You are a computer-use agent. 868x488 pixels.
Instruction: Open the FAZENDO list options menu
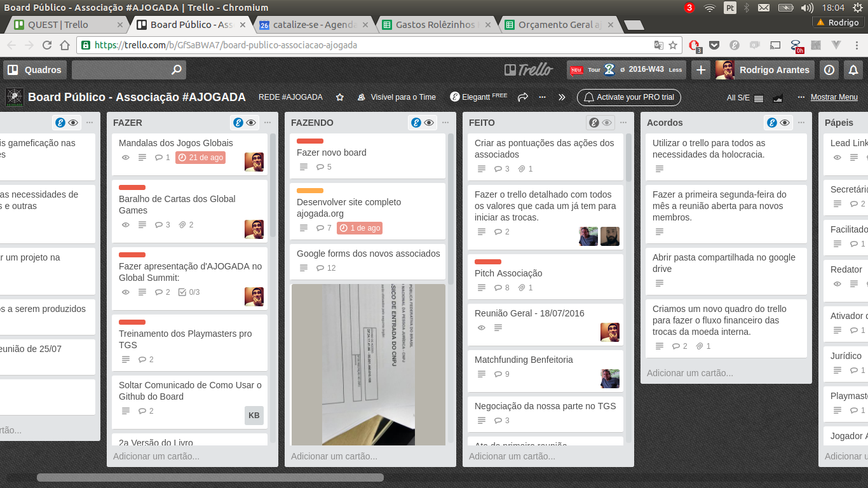tap(445, 123)
